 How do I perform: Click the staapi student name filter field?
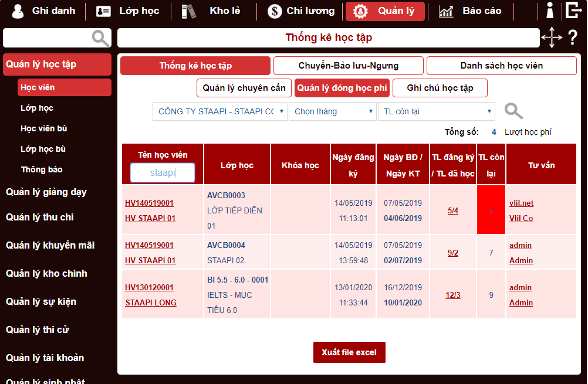click(x=163, y=172)
